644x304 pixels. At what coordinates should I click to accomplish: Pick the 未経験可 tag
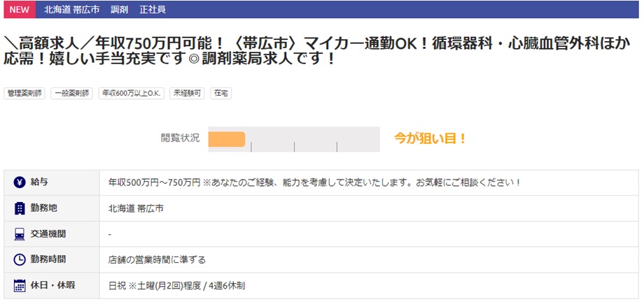(x=187, y=93)
